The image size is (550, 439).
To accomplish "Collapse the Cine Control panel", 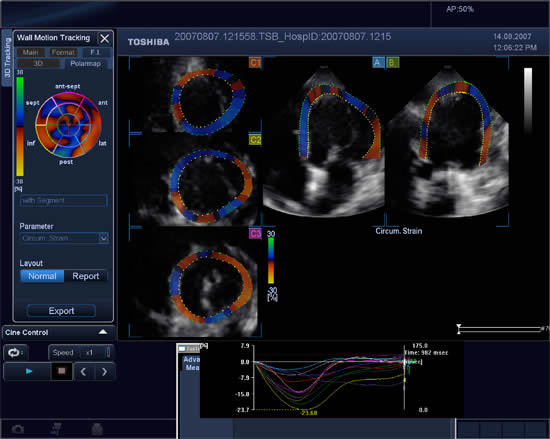I will click(x=103, y=332).
